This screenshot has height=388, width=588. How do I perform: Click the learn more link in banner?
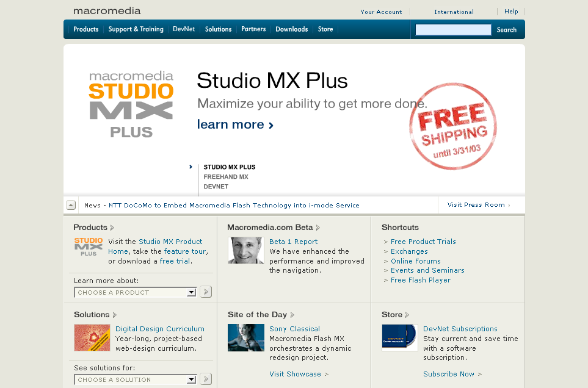pyautogui.click(x=235, y=124)
